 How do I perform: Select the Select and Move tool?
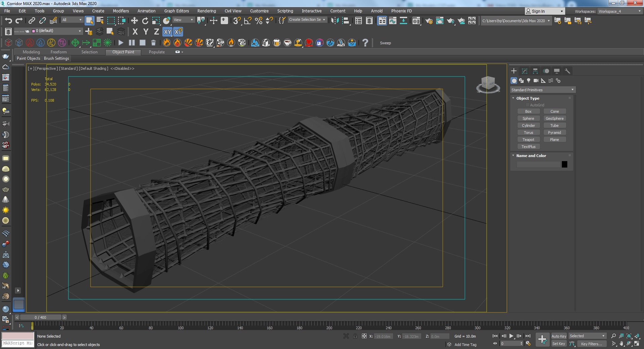tap(135, 21)
